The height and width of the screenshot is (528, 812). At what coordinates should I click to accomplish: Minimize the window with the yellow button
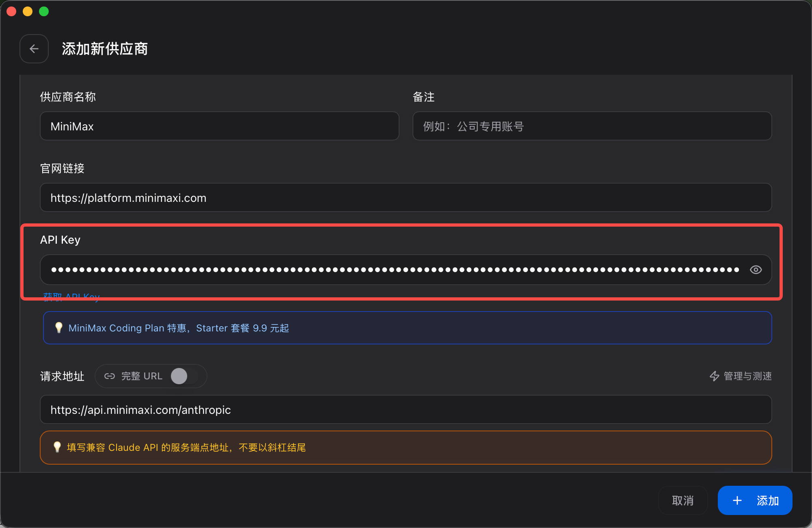click(x=28, y=11)
